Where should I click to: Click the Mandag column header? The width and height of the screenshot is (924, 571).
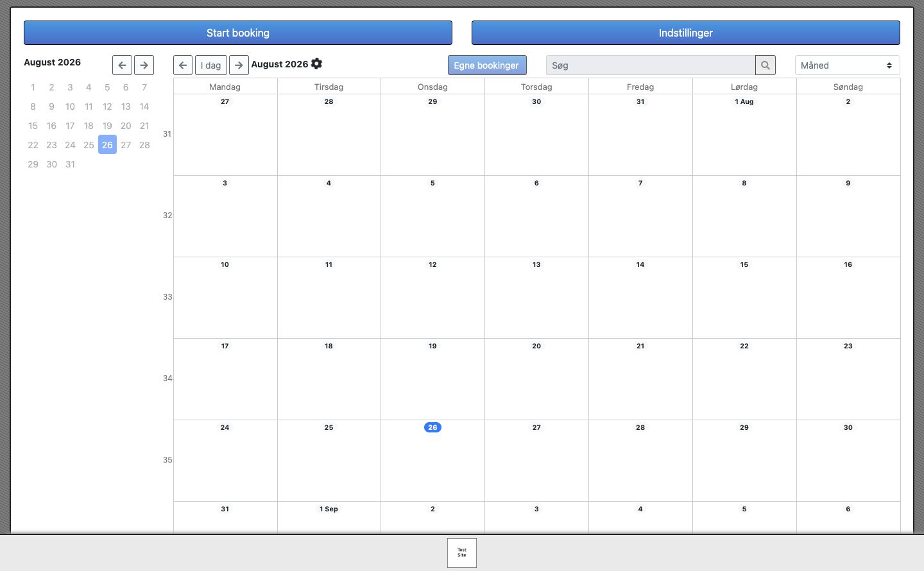(225, 87)
